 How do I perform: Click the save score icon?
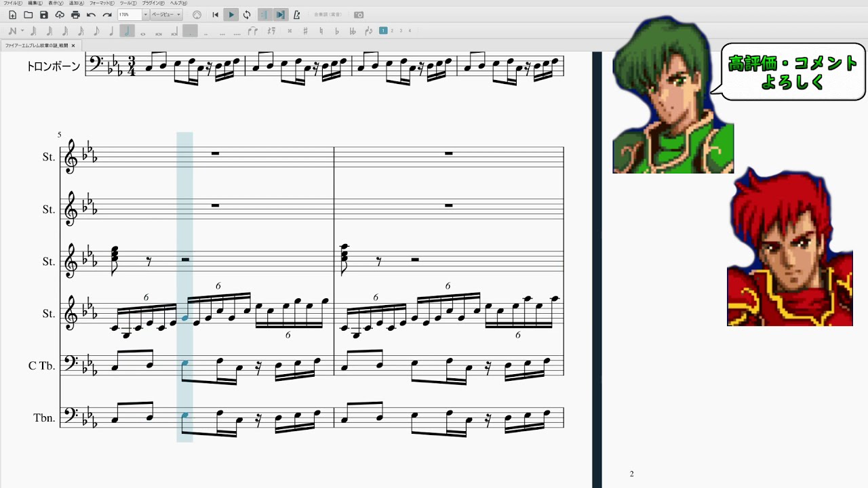[44, 15]
